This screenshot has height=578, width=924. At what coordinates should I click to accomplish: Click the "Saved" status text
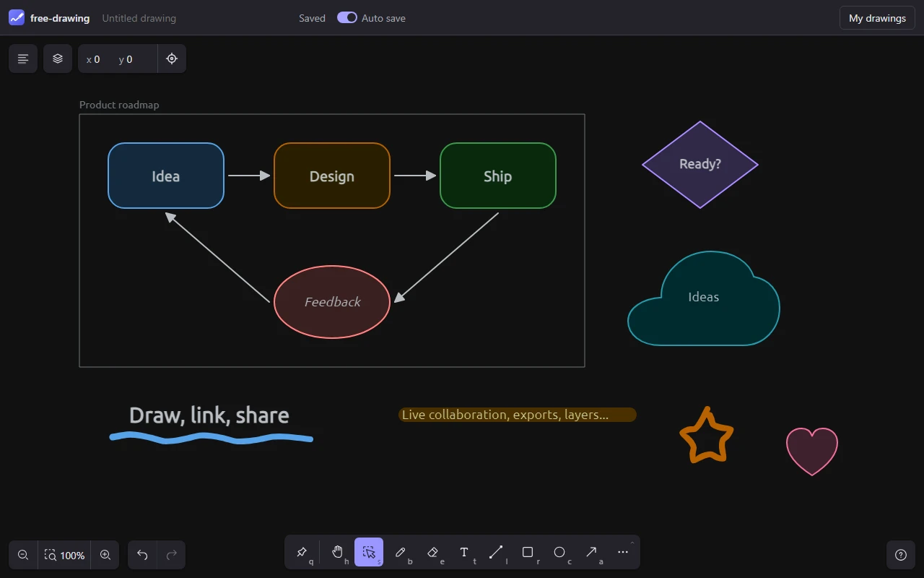312,18
